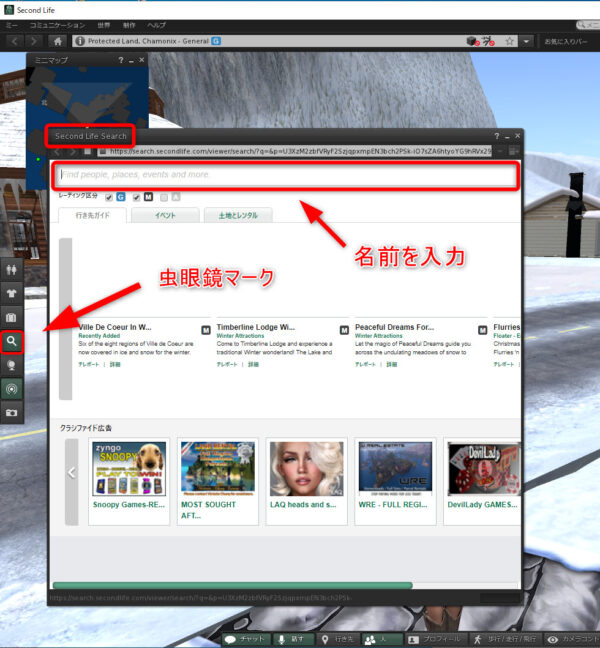Open DevilLady GAMES classified thumbnail

484,469
